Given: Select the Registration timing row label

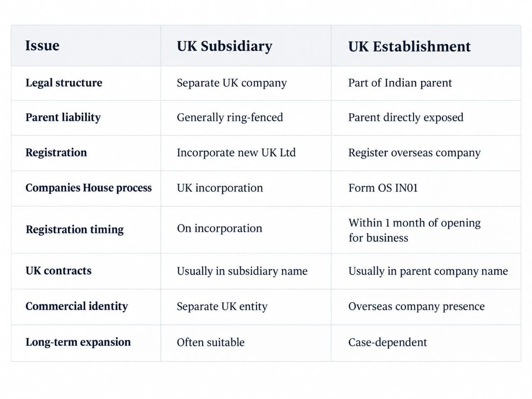Looking at the screenshot, I should point(75,229).
